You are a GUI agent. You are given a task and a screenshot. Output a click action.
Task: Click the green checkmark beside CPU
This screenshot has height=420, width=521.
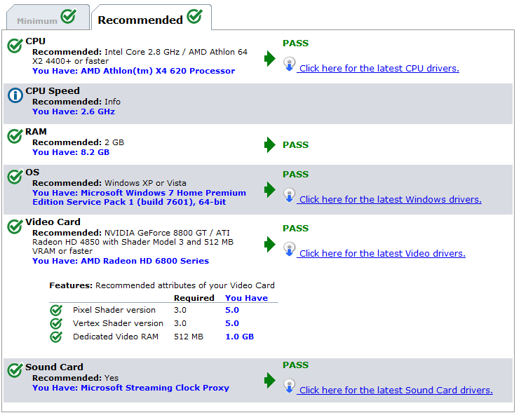[x=15, y=46]
